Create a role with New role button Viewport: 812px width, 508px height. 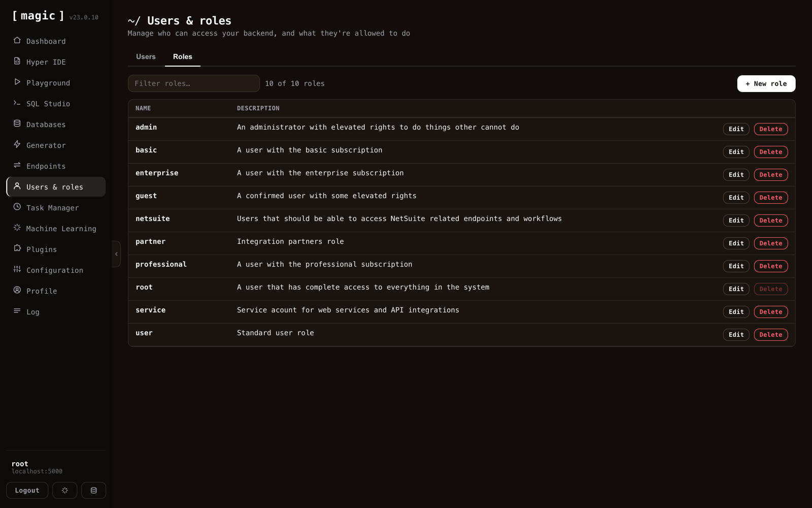click(766, 84)
